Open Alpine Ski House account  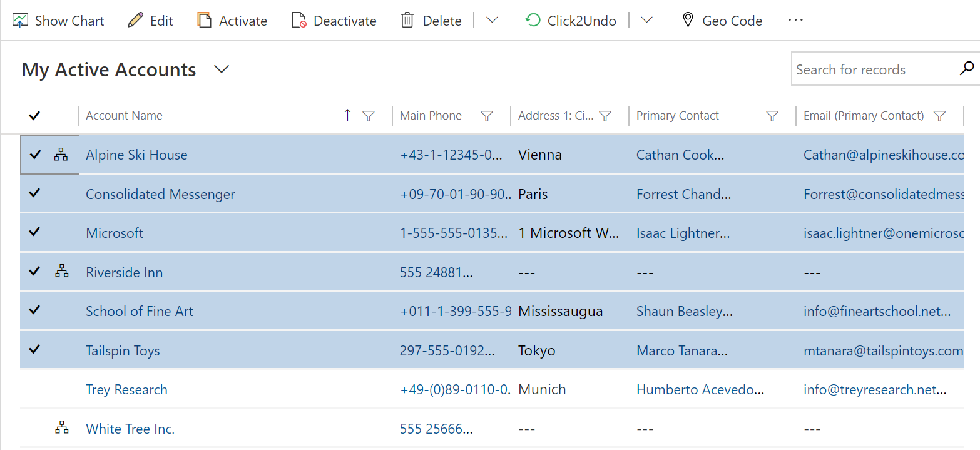pos(136,155)
